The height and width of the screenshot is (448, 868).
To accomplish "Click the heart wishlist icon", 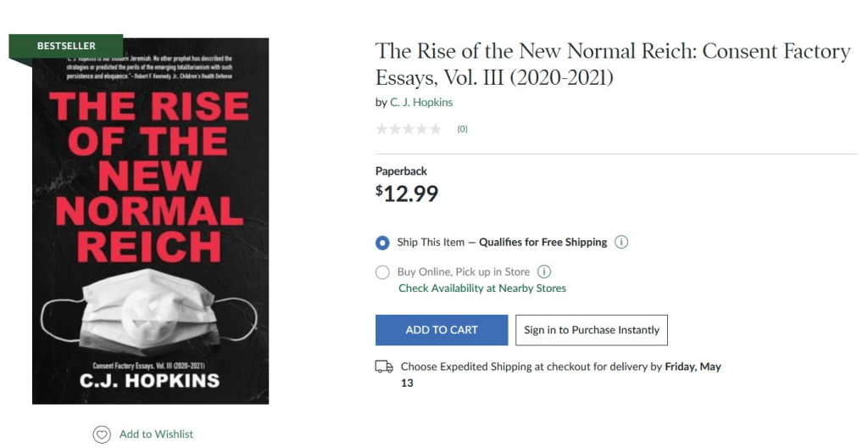I will click(102, 434).
